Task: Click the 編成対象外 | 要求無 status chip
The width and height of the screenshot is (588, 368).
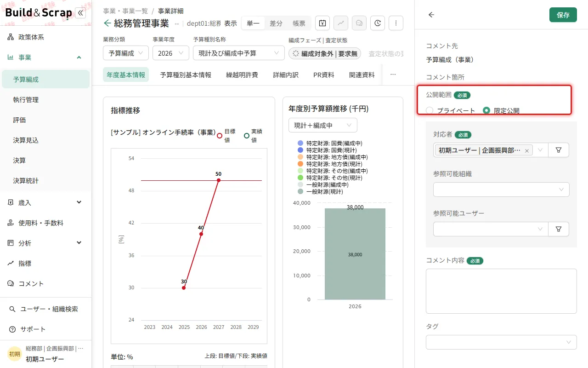Action: [x=325, y=54]
